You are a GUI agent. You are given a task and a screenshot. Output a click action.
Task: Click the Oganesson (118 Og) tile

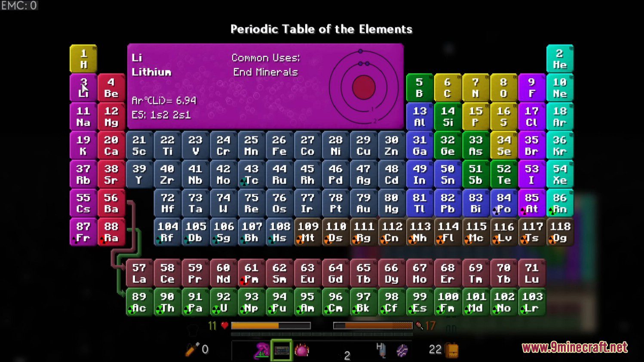560,232
